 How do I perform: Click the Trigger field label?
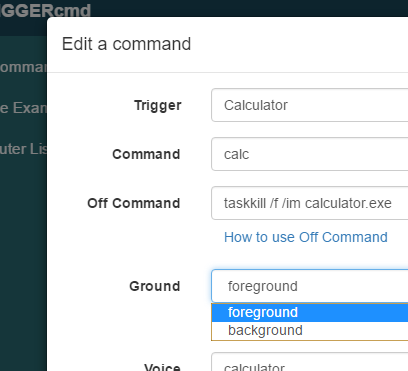coord(158,105)
